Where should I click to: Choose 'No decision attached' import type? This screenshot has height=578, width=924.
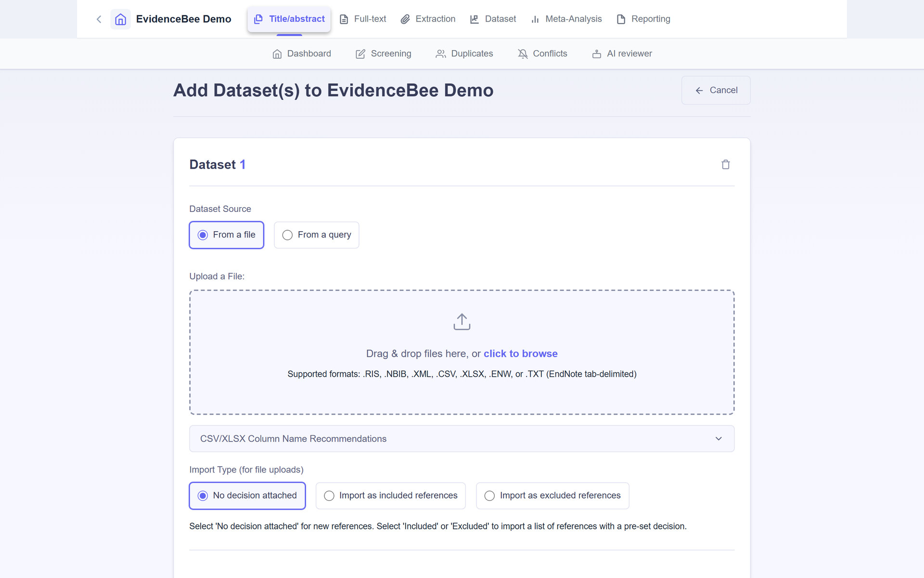coord(247,496)
